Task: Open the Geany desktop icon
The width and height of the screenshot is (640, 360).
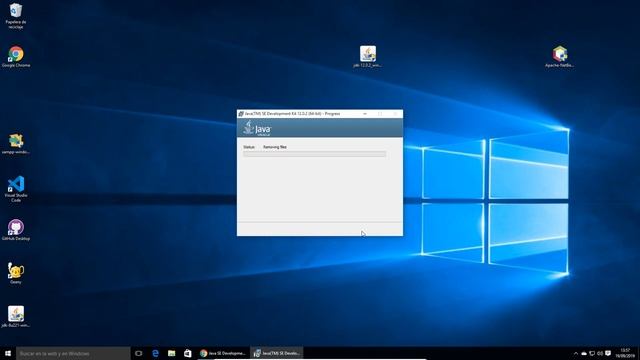Action: (16, 273)
